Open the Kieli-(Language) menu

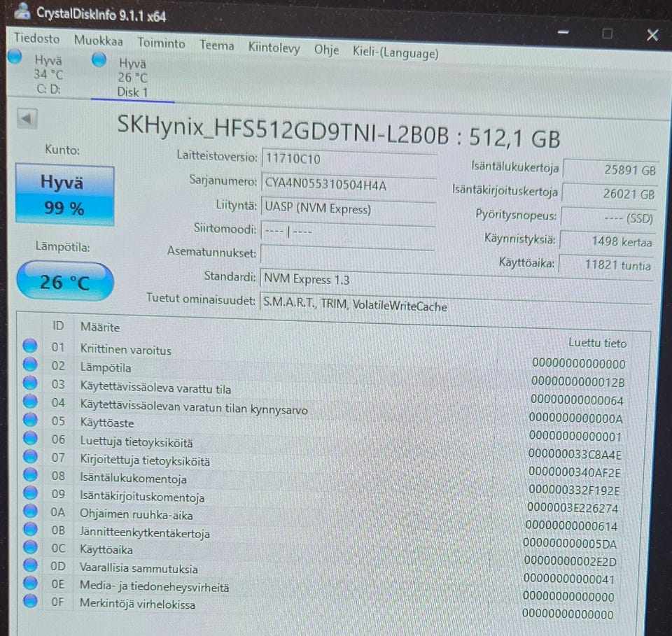pyautogui.click(x=395, y=52)
